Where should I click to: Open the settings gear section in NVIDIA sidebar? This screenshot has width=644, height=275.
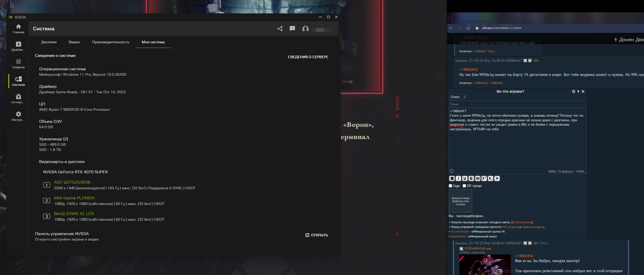[x=18, y=116]
